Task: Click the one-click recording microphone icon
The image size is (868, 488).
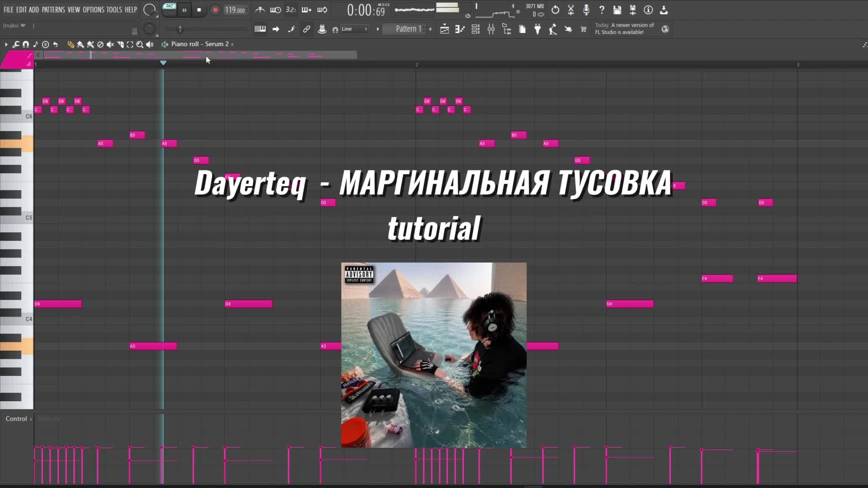Action: pyautogui.click(x=586, y=10)
